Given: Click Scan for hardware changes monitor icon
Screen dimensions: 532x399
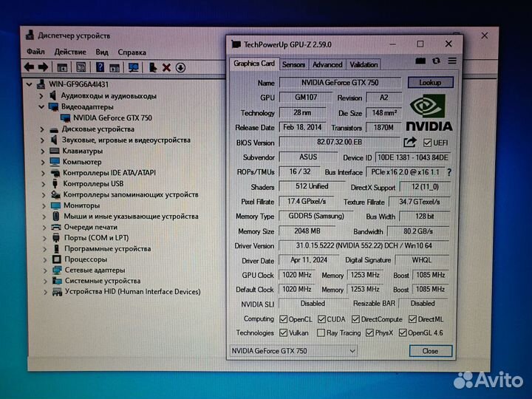Looking at the screenshot, I should (133, 67).
